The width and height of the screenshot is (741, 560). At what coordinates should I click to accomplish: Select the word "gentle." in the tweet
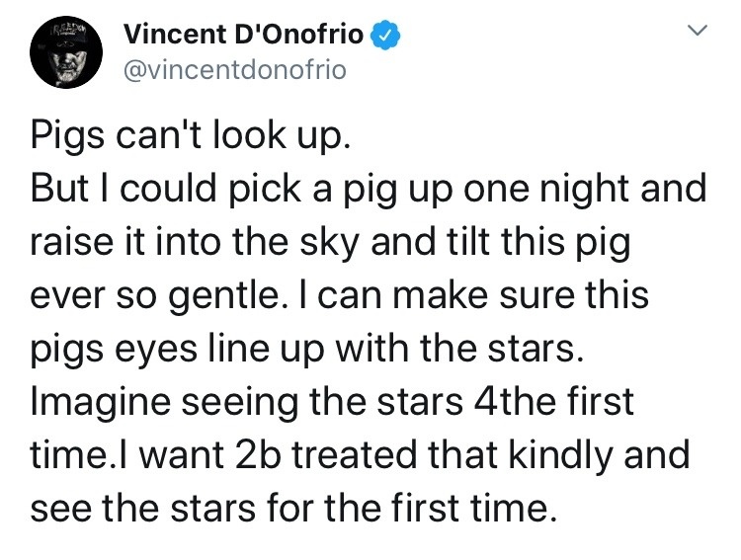[224, 296]
